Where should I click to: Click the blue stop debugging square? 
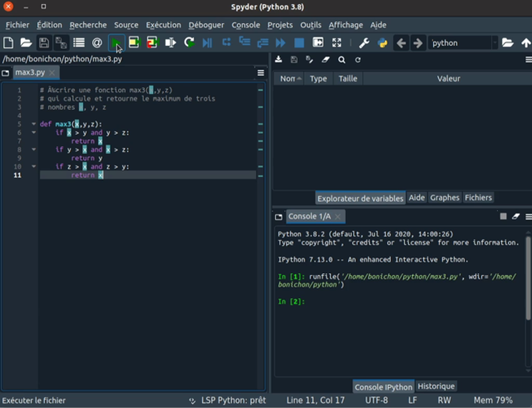tap(299, 43)
